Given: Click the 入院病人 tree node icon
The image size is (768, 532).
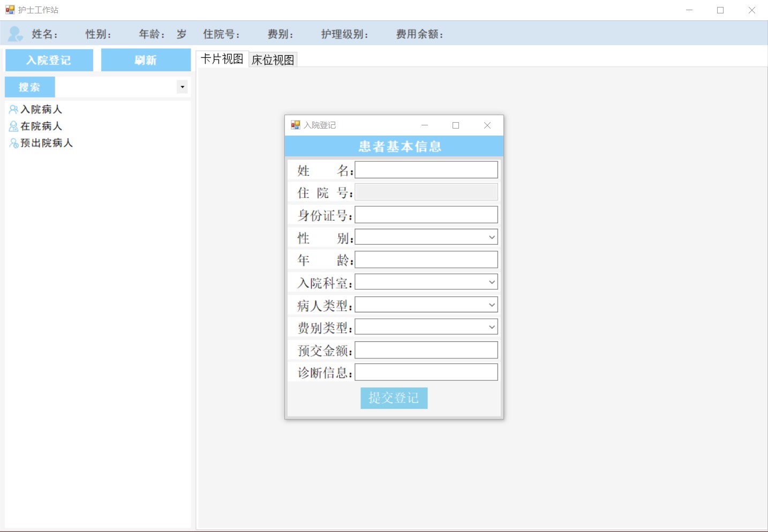Looking at the screenshot, I should (x=13, y=109).
